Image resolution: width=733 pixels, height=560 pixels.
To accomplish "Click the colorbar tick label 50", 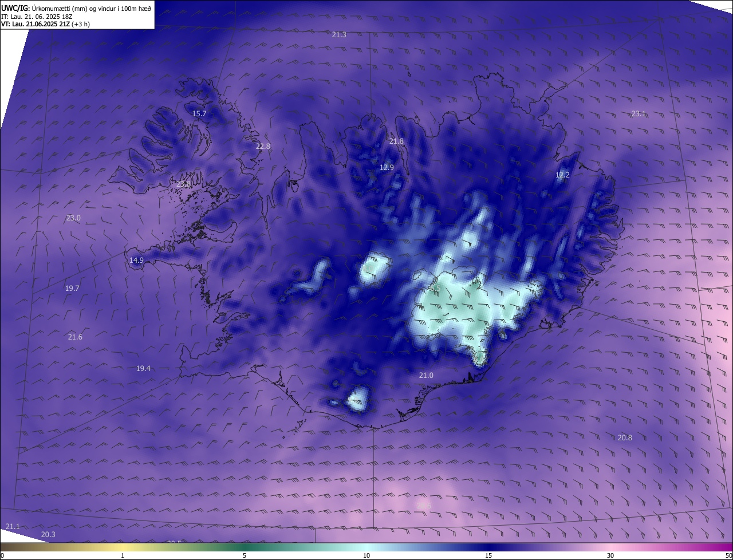I will 728,556.
